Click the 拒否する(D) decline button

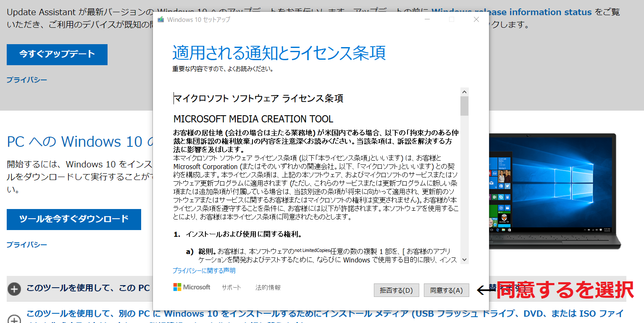(396, 290)
